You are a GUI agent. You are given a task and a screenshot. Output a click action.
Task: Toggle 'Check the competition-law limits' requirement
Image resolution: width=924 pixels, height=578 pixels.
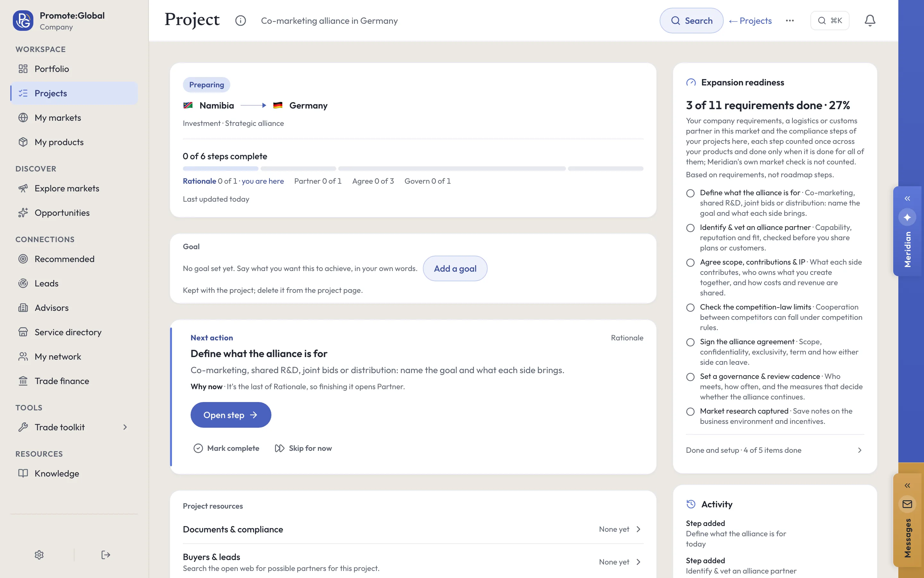[690, 307]
